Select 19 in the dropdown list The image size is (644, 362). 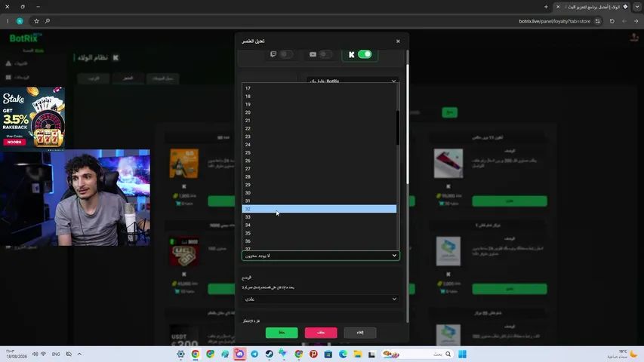pos(319,104)
